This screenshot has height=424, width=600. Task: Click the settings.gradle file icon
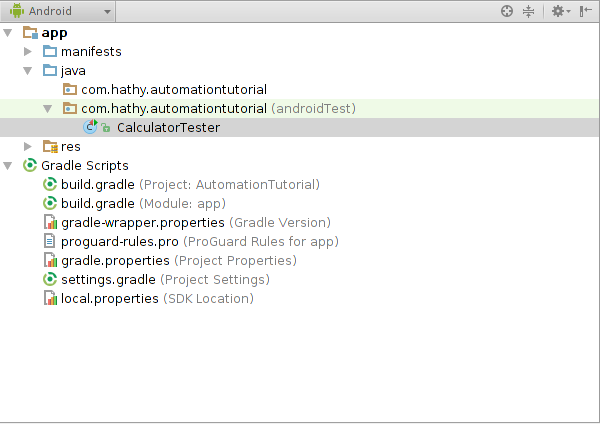coord(50,279)
